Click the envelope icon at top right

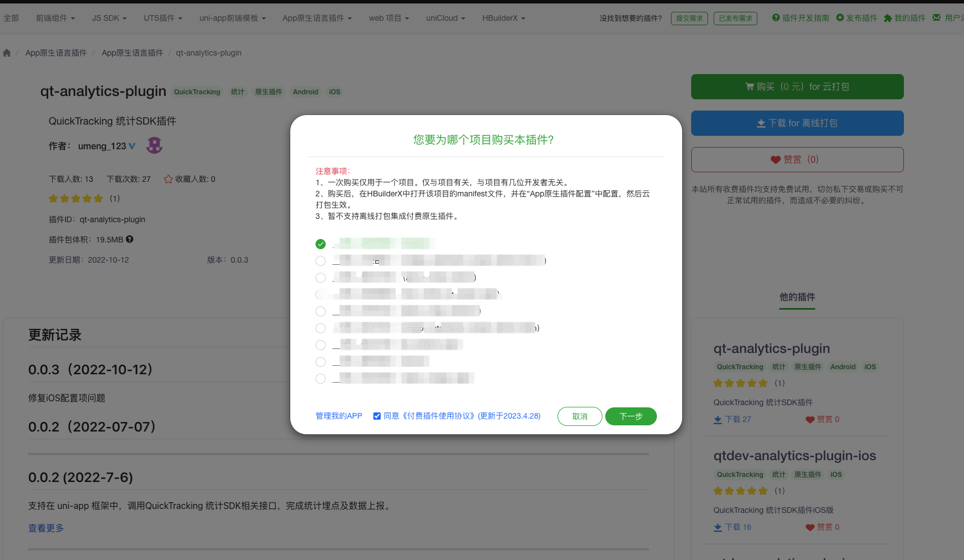tap(936, 17)
